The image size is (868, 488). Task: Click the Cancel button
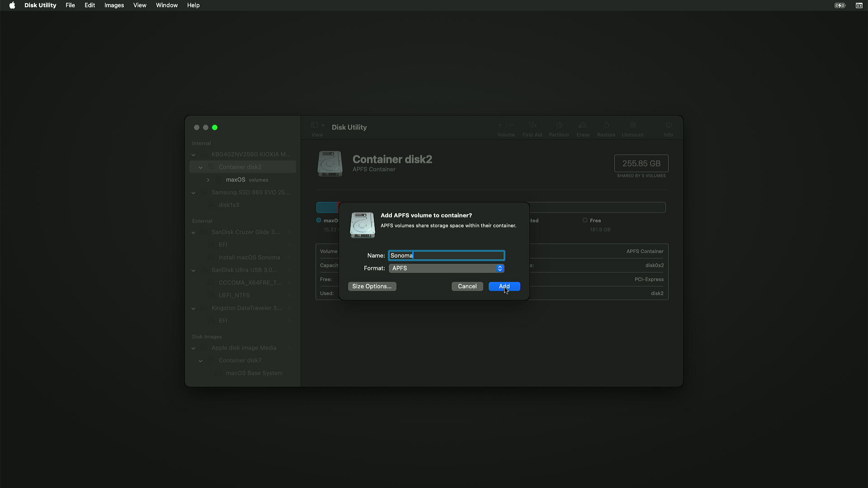(x=467, y=286)
